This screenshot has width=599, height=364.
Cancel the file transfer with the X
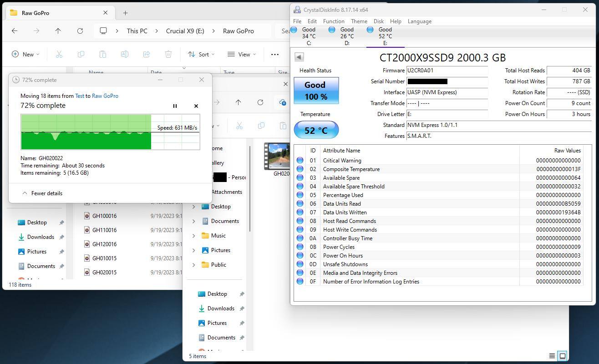tap(196, 106)
